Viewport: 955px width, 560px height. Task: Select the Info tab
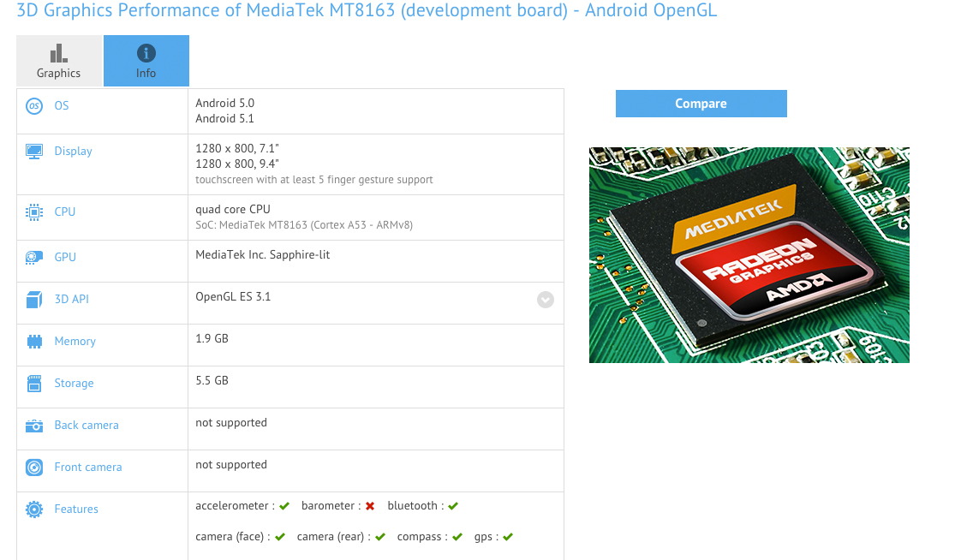pos(146,61)
